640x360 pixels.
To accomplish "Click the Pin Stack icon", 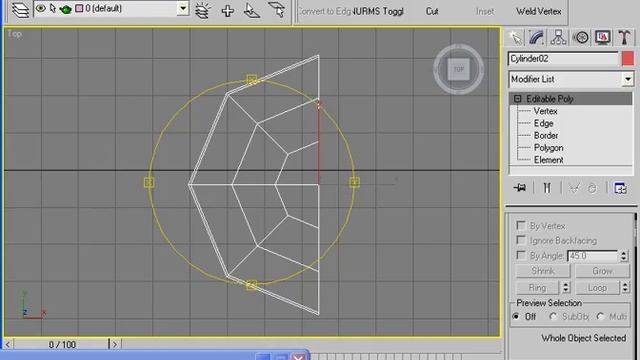I will pyautogui.click(x=520, y=188).
